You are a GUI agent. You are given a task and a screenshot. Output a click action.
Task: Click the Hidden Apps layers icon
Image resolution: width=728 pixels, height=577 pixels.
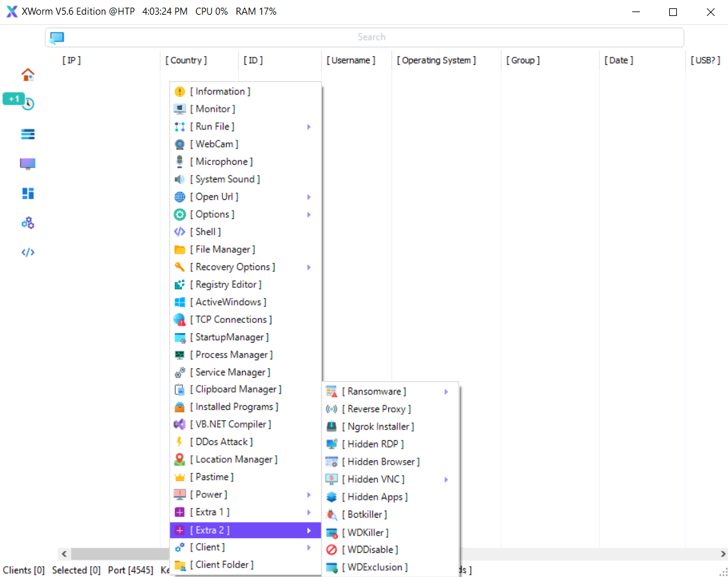point(331,497)
